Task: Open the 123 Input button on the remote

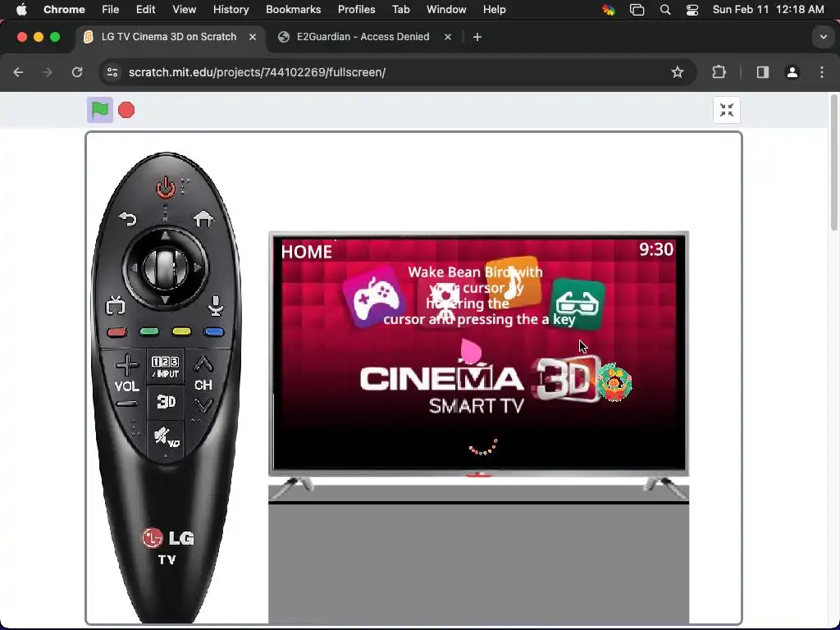Action: point(165,367)
